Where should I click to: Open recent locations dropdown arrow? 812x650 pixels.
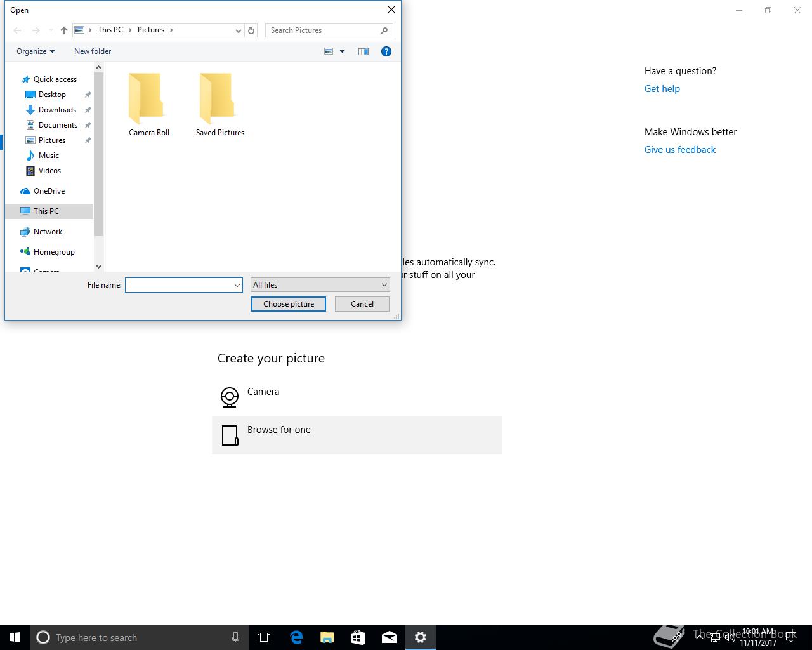(51, 30)
